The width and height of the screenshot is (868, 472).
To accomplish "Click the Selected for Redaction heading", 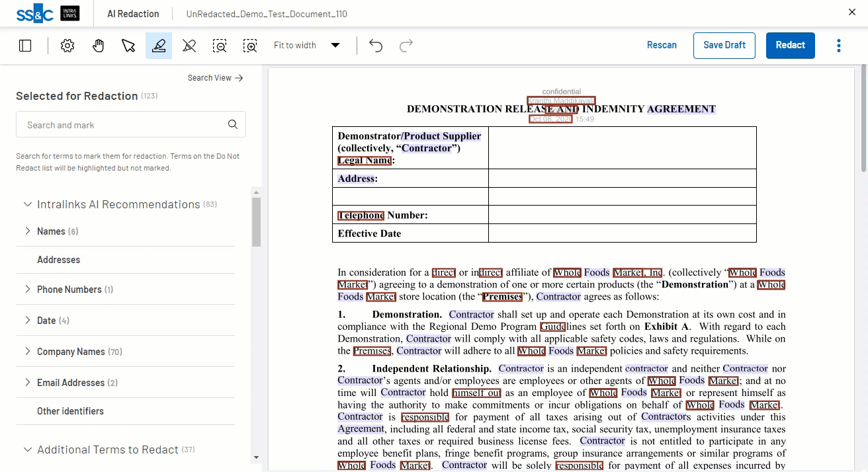I will 77,96.
